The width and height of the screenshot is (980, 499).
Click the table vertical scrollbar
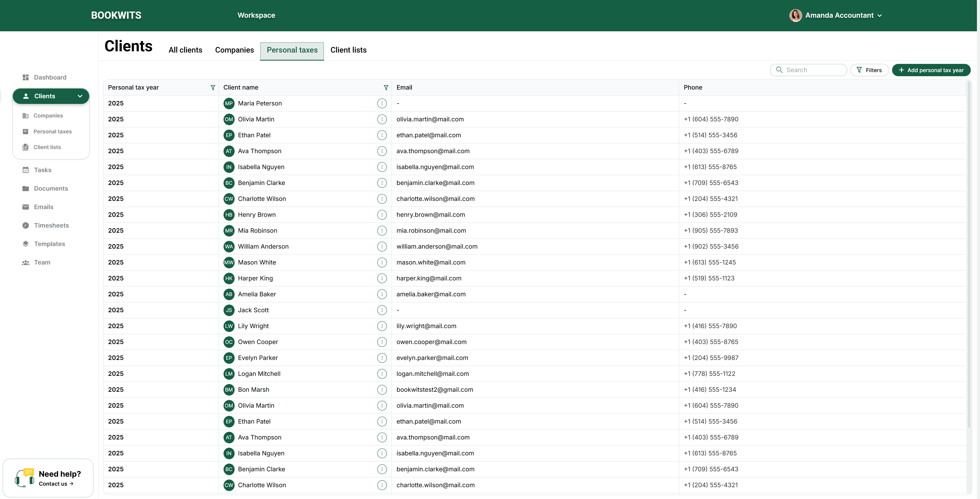(x=969, y=255)
